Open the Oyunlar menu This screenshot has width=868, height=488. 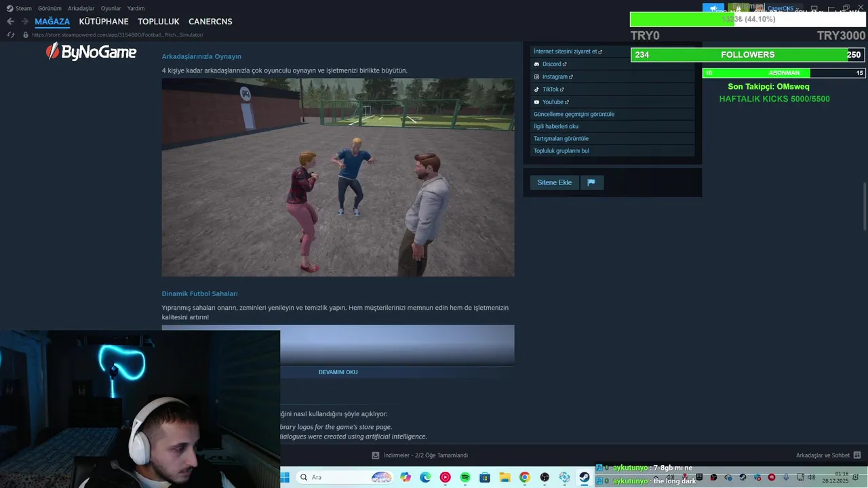pyautogui.click(x=111, y=8)
